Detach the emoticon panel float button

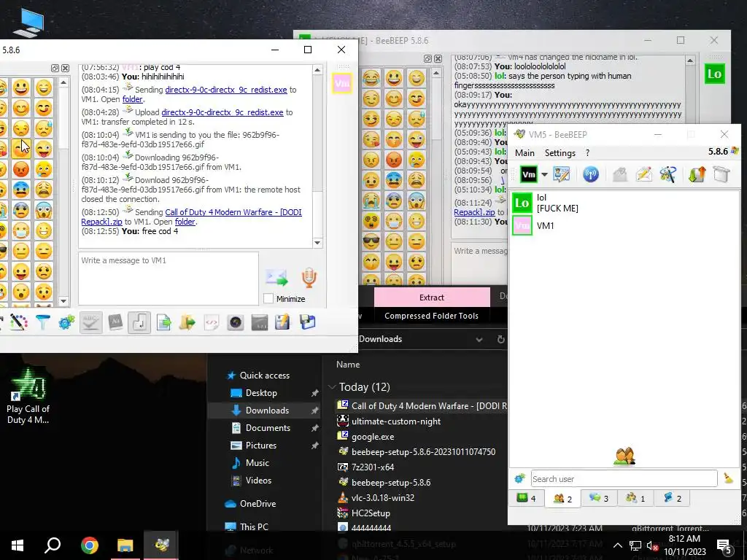55,68
